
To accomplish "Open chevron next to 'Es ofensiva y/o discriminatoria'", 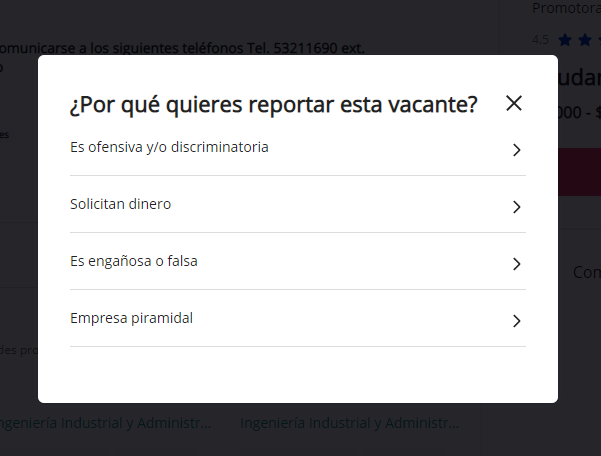I will pos(517,150).
